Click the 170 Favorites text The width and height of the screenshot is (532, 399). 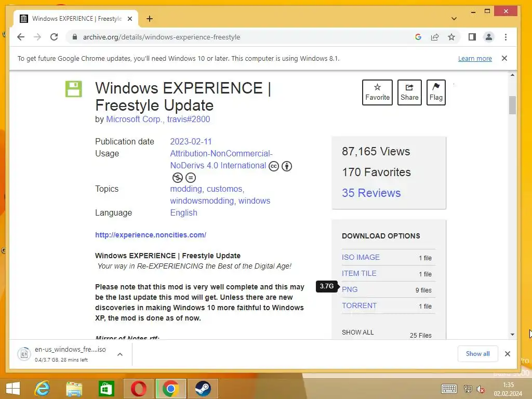pyautogui.click(x=376, y=172)
